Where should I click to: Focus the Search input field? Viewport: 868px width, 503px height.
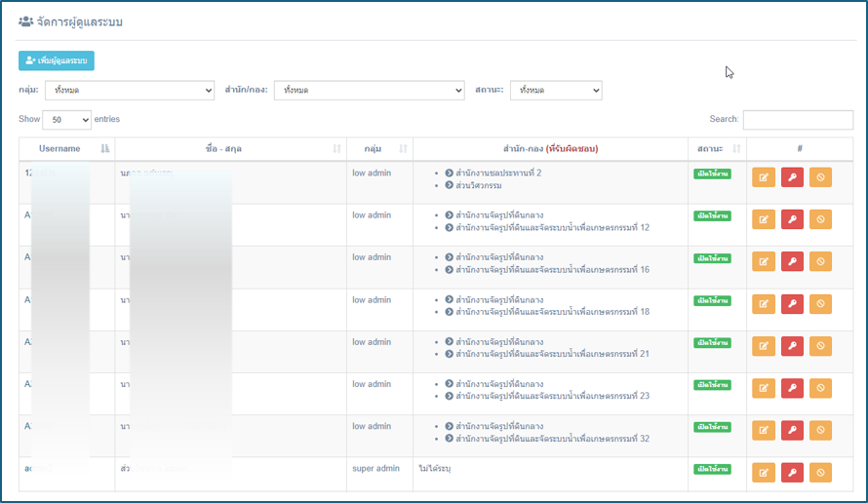click(x=798, y=120)
